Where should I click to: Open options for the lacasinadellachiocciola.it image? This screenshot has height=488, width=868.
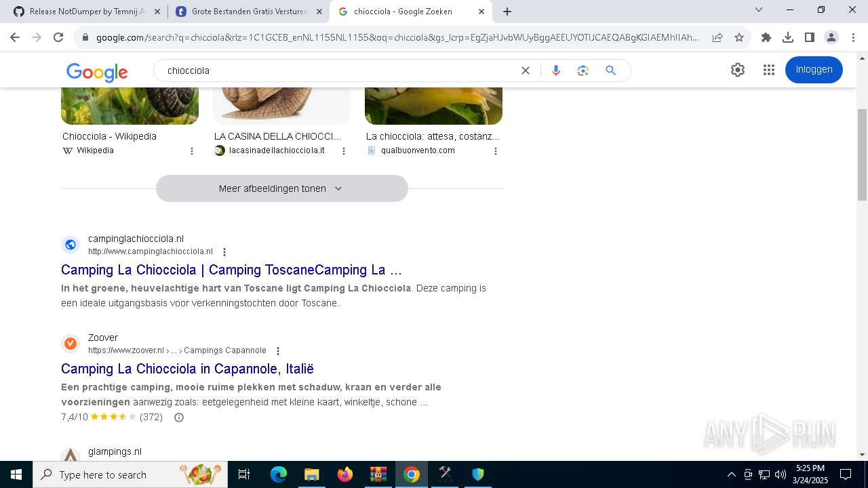344,151
